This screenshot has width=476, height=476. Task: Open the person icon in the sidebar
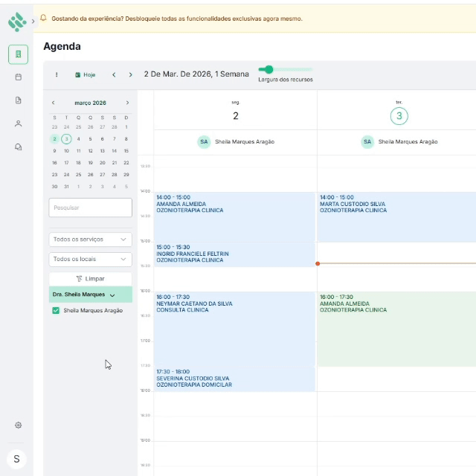(x=18, y=123)
